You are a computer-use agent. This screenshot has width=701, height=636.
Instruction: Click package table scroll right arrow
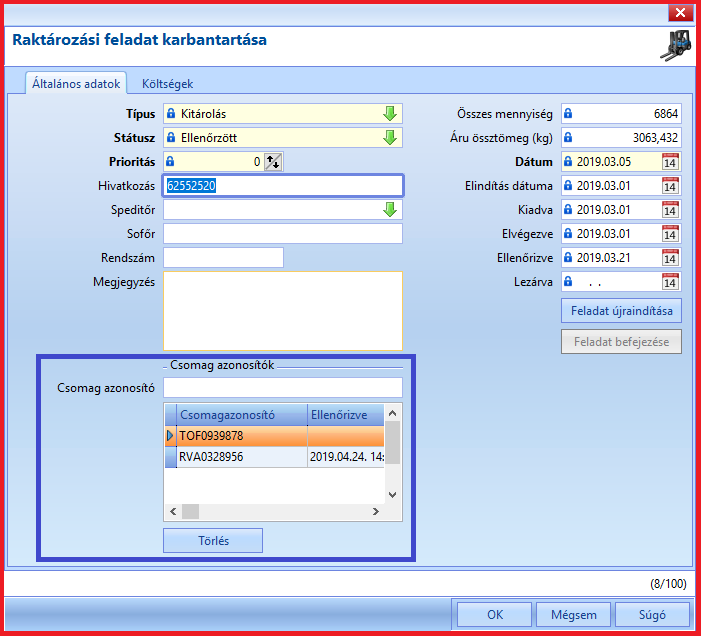(376, 511)
